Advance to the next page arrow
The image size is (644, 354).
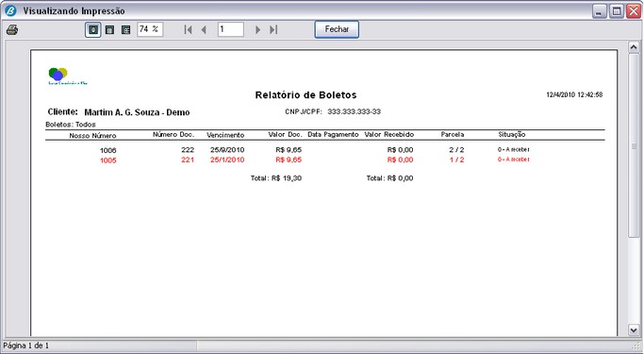(x=258, y=29)
